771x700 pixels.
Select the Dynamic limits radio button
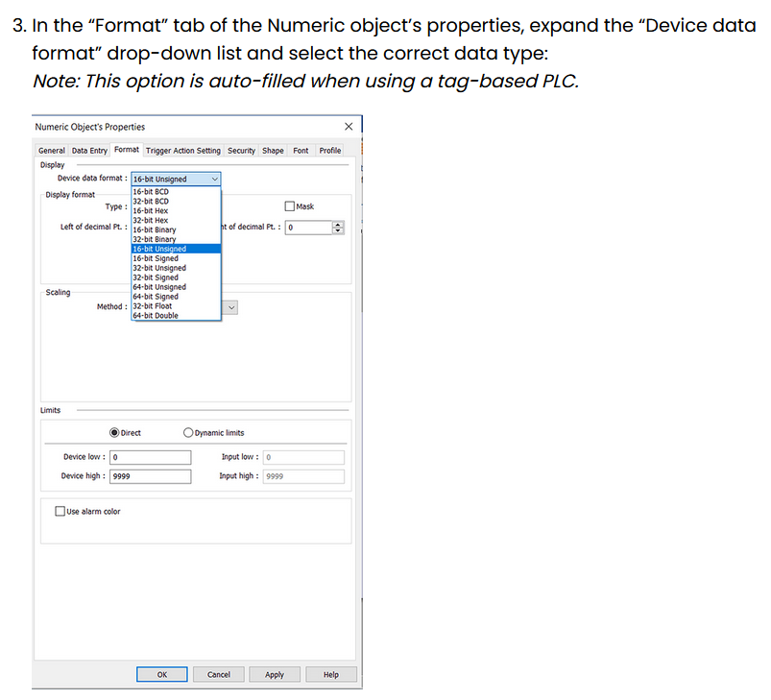click(x=188, y=433)
